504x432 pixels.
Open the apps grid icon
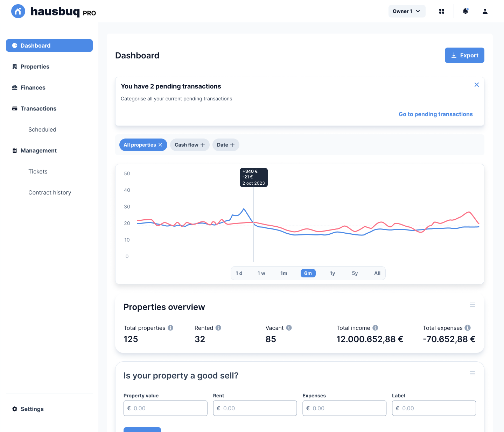coord(442,11)
